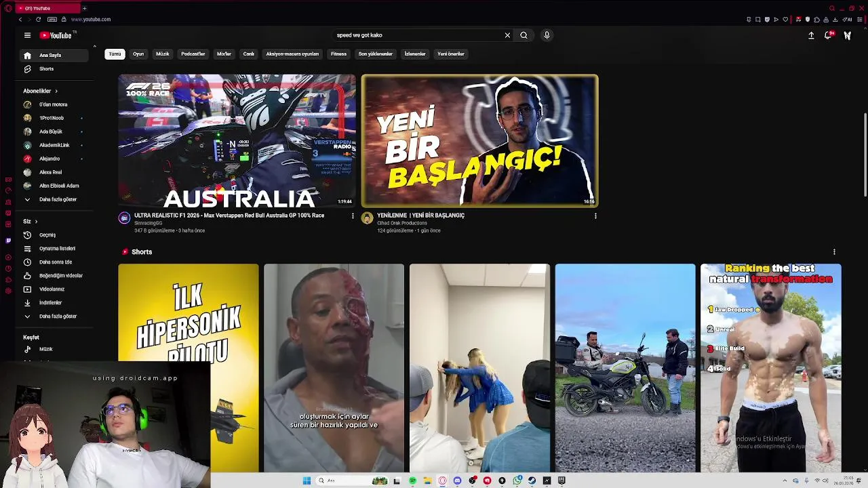Click the YouTube browser tab

(x=47, y=8)
